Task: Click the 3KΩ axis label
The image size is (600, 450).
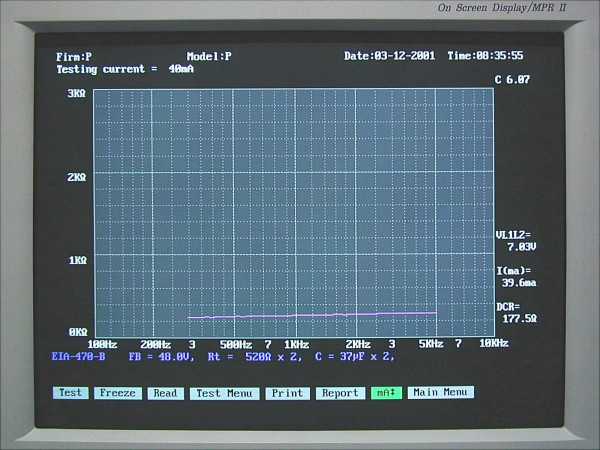Action: tap(77, 93)
